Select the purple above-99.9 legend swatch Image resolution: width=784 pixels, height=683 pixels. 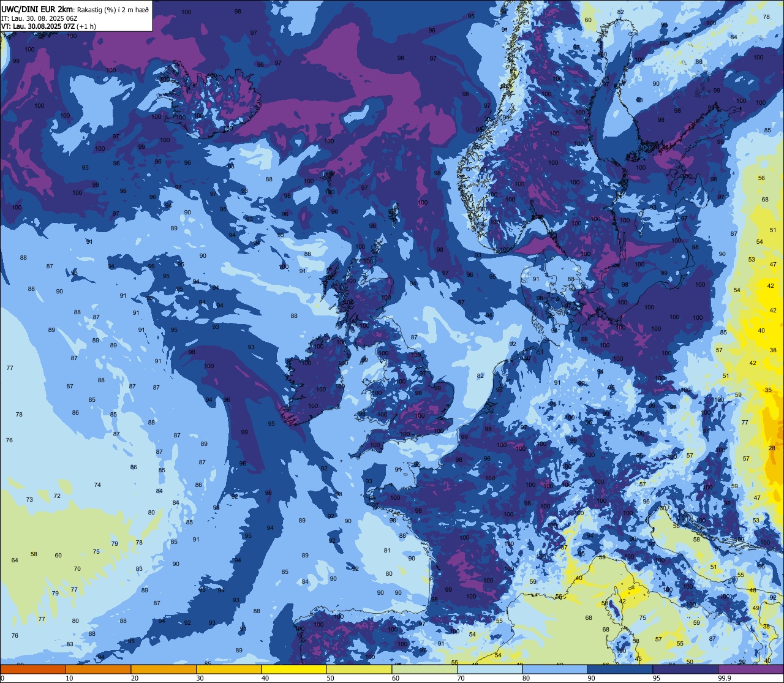(750, 669)
